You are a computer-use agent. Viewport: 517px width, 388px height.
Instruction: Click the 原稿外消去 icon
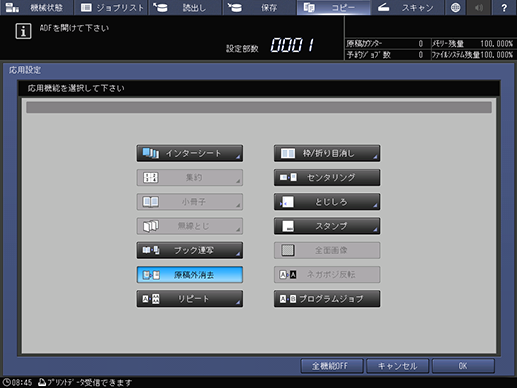(151, 275)
